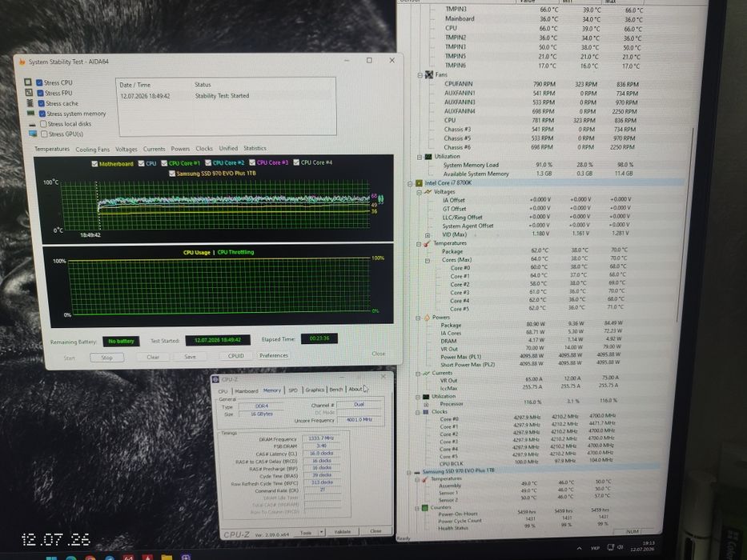
Task: Open the CPU-Z Tools dropdown arrow
Action: [322, 532]
